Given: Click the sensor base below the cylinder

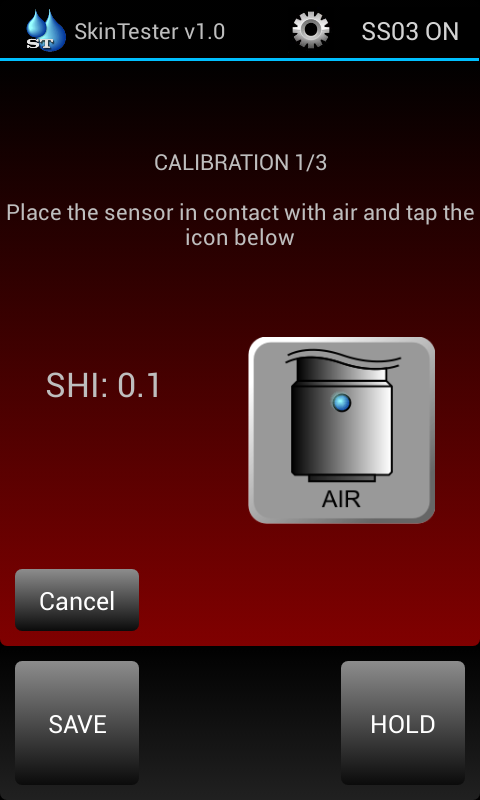Looking at the screenshot, I should click(341, 479).
